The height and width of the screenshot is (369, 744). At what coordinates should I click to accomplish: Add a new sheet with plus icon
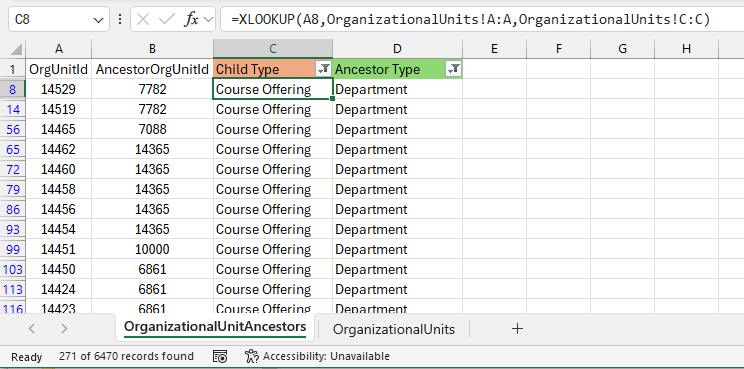[518, 329]
